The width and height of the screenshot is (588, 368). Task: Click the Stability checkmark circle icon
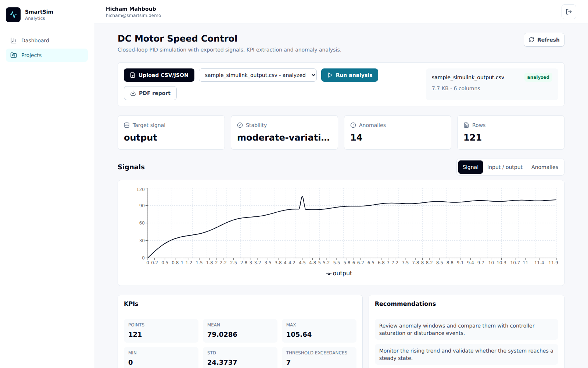point(240,125)
